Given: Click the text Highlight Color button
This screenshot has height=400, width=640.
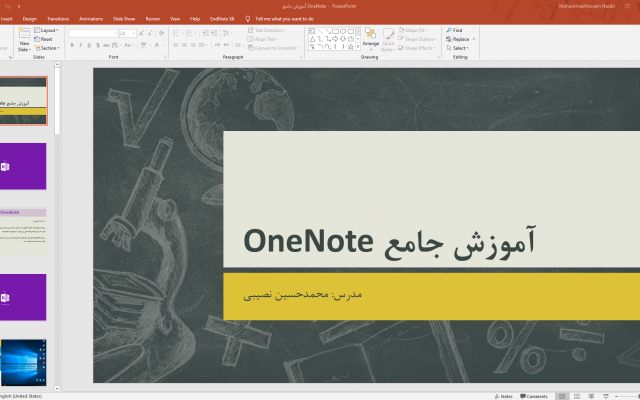Looking at the screenshot, I should (x=144, y=45).
